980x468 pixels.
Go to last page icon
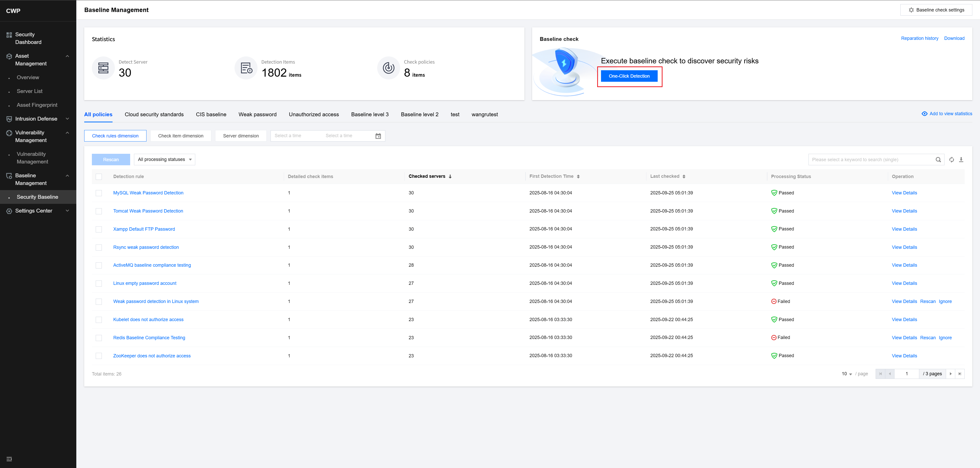pos(960,374)
